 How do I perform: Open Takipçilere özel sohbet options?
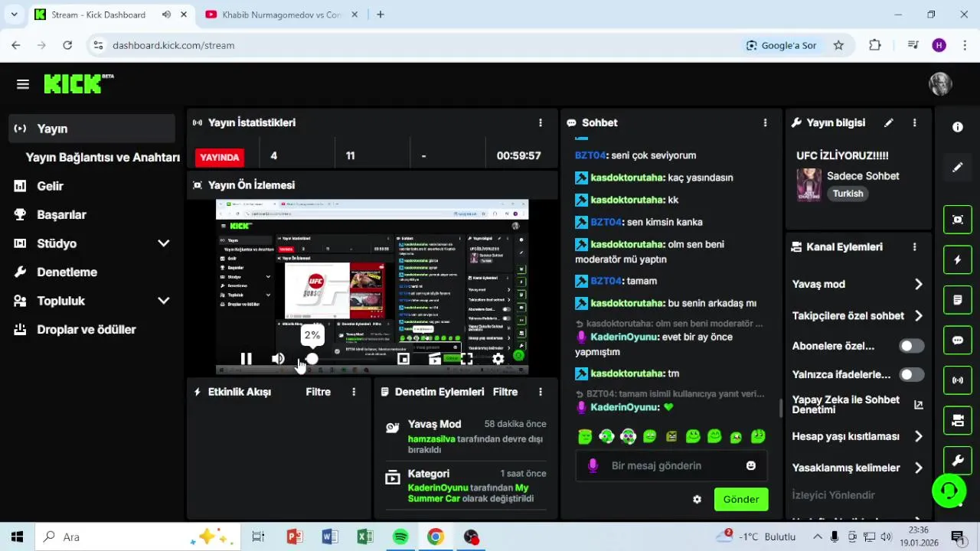click(857, 315)
